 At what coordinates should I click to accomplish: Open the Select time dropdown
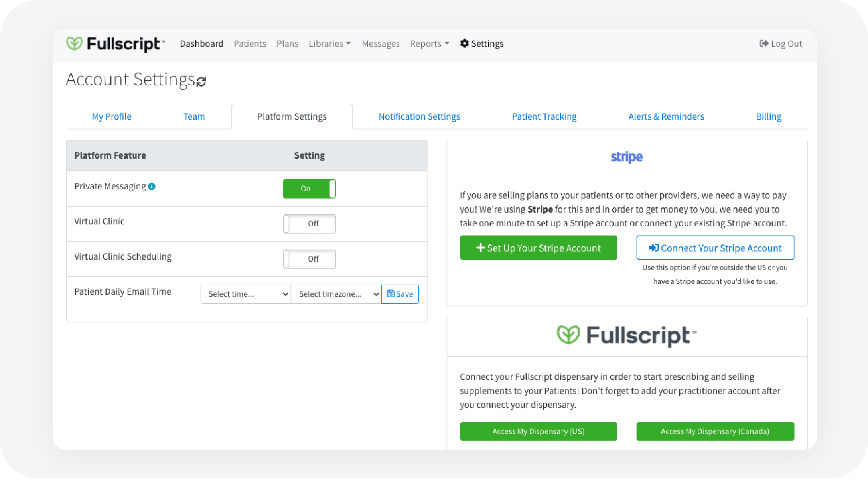246,294
